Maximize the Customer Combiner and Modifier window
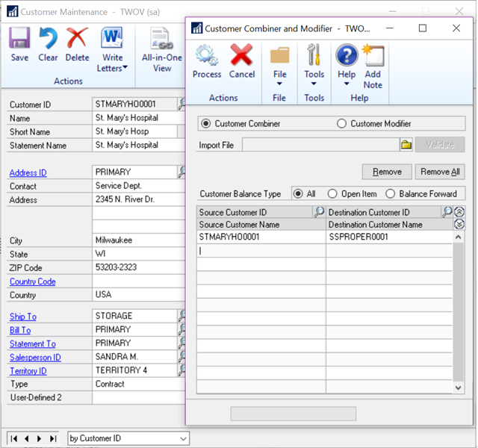478x448 pixels. coord(423,28)
